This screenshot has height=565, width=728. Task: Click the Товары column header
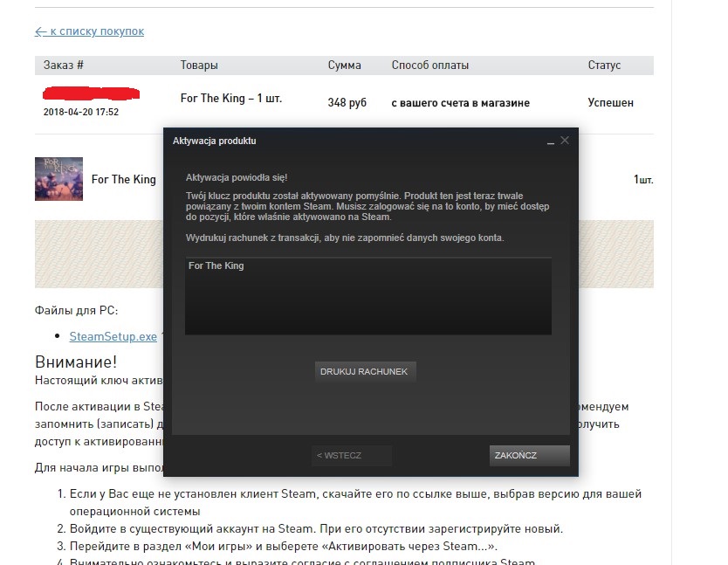tap(199, 65)
